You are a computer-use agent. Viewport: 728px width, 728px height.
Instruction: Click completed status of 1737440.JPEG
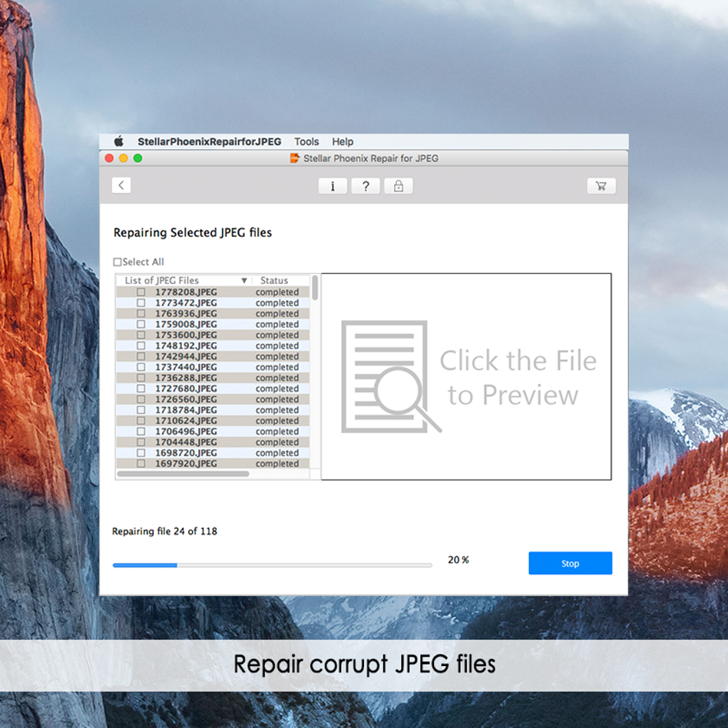point(277,367)
